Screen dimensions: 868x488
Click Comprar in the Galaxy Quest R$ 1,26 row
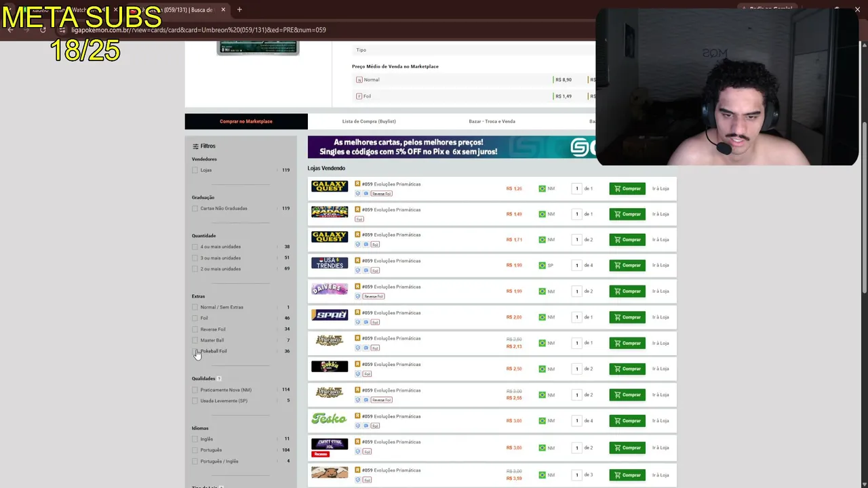627,188
